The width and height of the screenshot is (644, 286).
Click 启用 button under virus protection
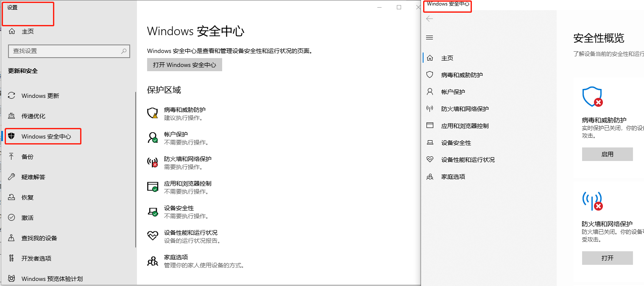(607, 154)
